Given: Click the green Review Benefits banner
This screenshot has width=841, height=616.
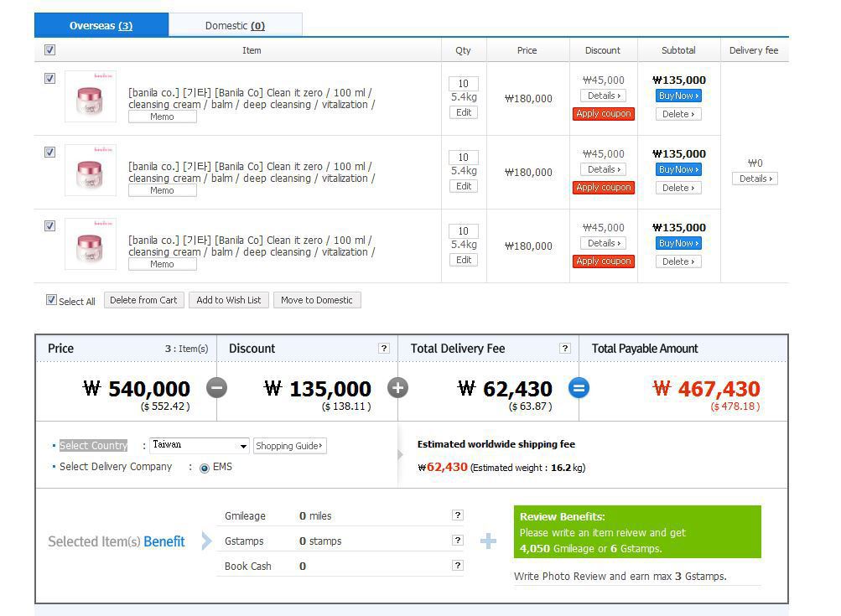Looking at the screenshot, I should (x=637, y=532).
